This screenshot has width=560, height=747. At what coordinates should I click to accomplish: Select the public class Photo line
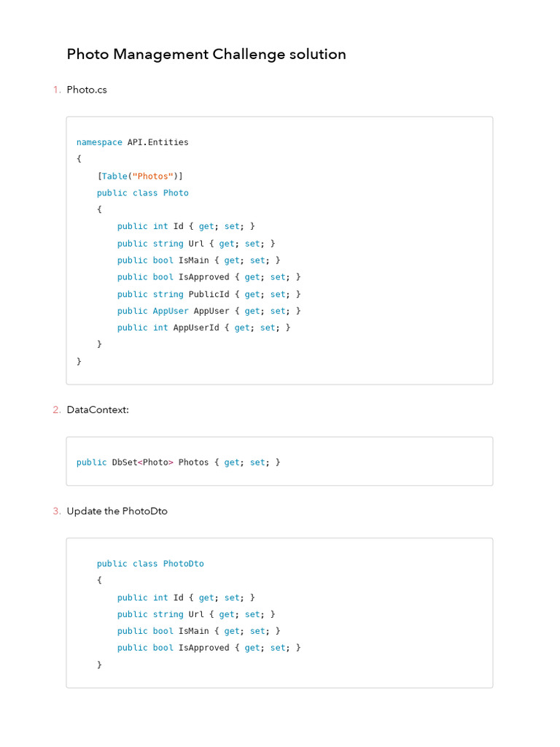pos(142,193)
